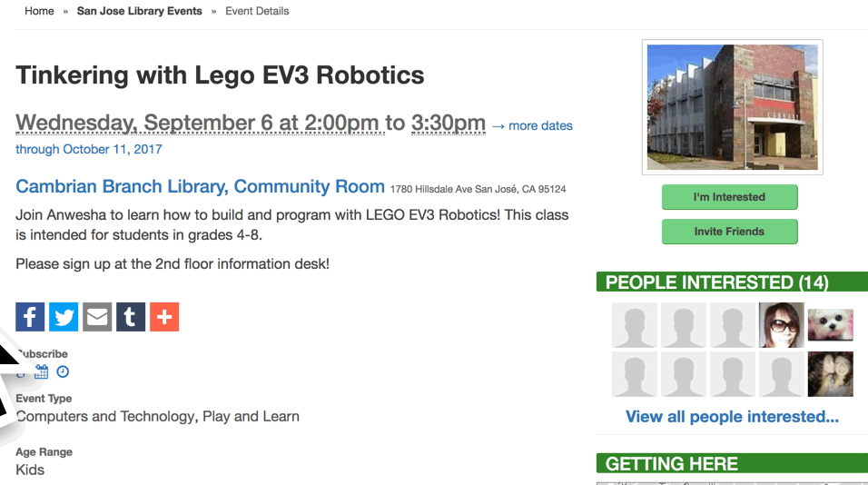
Task: Click the first blank silhouette avatar
Action: coord(634,325)
